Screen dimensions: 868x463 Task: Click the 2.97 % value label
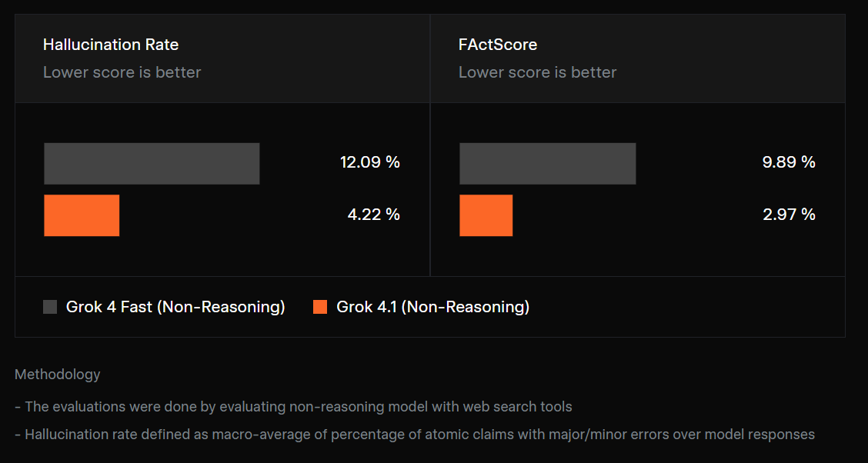coord(789,215)
